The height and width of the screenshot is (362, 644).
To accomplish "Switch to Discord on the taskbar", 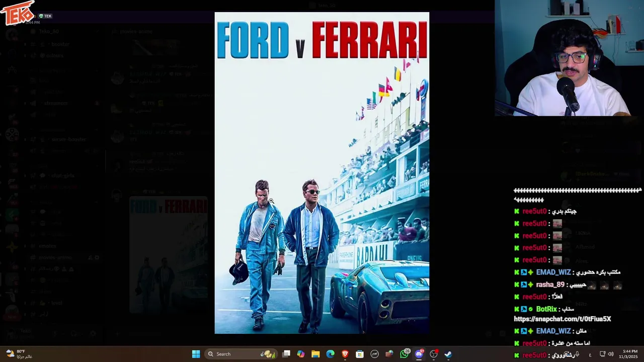I will point(419,354).
